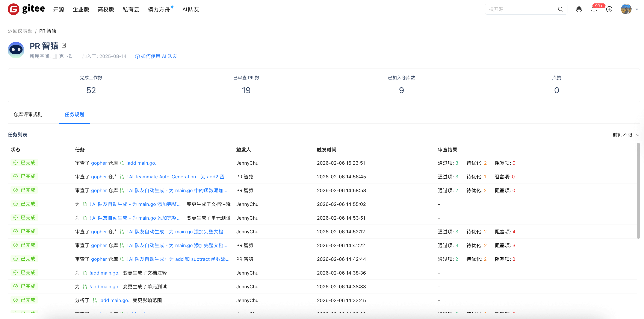Viewport: 644px width, 319px height.
Task: Expand the user menu caret
Action: coord(636,9)
